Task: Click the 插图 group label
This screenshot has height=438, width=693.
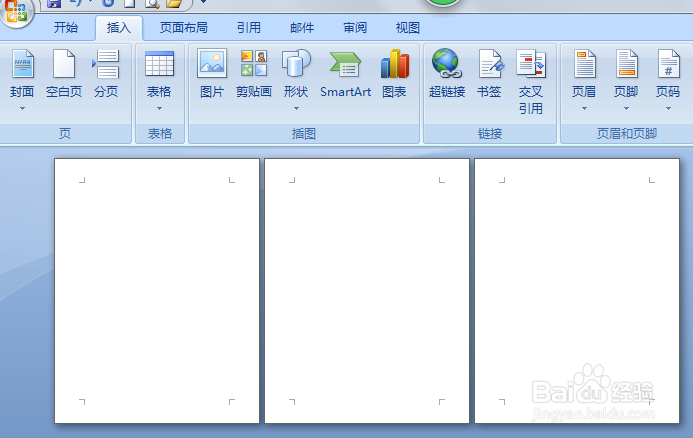Action: tap(304, 133)
